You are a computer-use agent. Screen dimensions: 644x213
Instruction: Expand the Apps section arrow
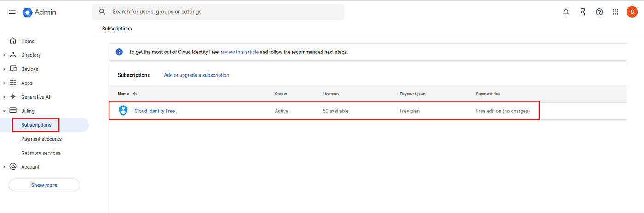(4, 83)
